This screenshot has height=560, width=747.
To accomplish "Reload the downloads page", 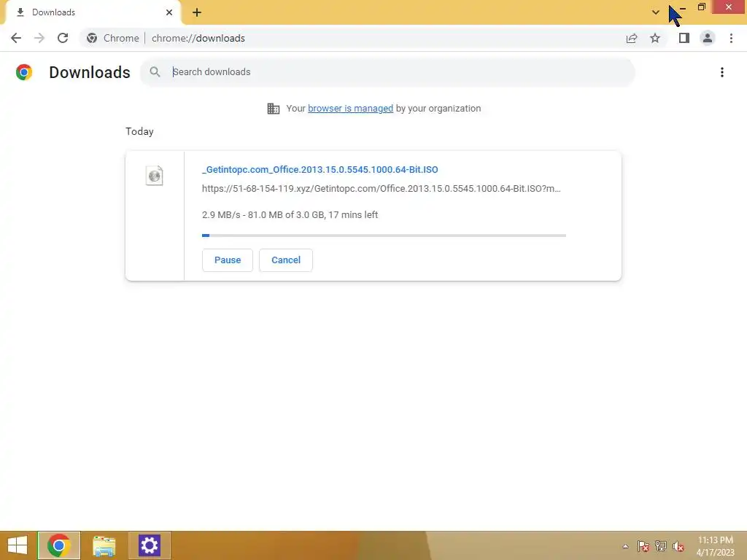I will click(63, 38).
